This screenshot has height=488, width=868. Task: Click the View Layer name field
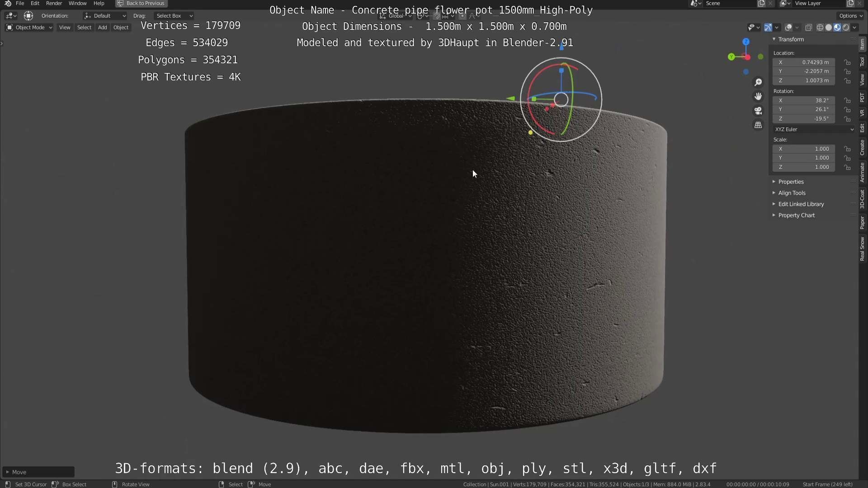(819, 3)
